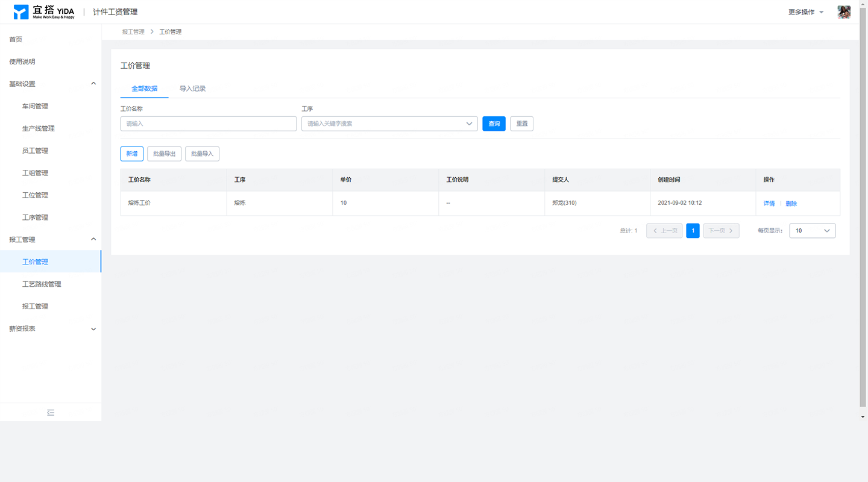Image resolution: width=868 pixels, height=482 pixels.
Task: Switch to the 导入记录 tab
Action: (193, 89)
